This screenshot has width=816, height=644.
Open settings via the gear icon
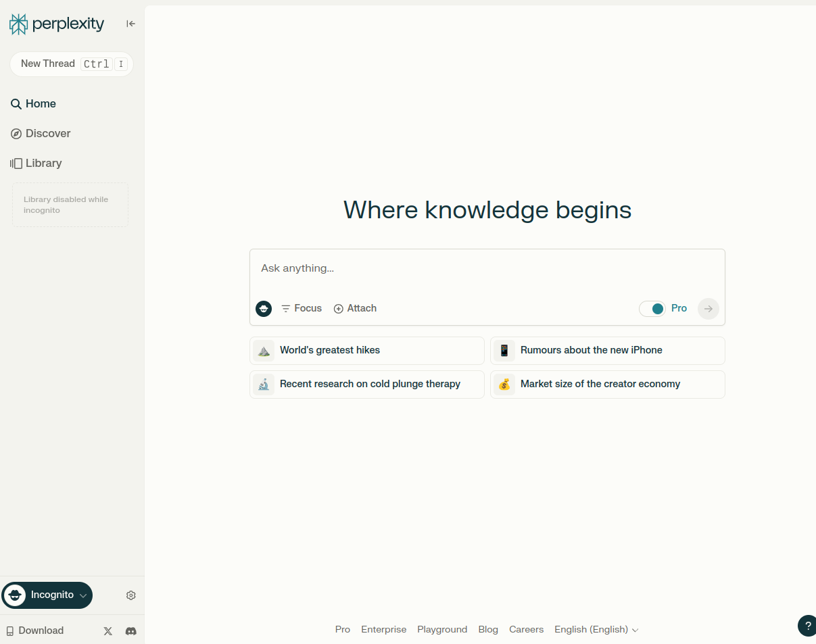[131, 595]
